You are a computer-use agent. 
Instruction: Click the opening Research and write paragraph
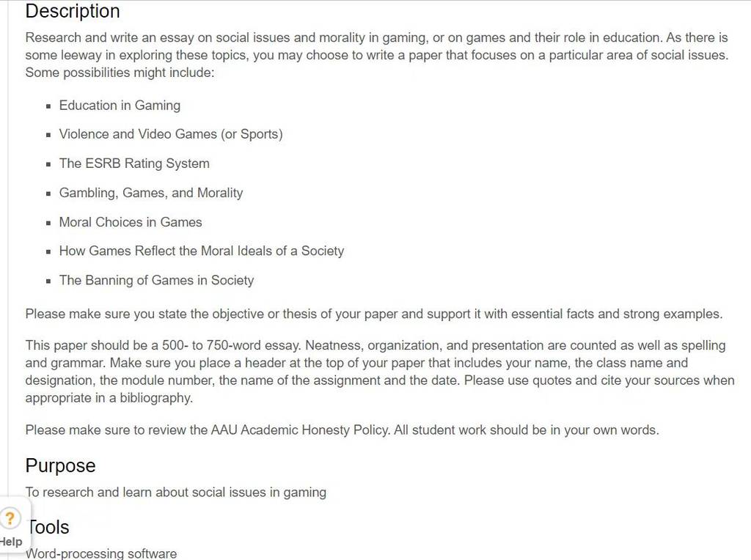[377, 55]
